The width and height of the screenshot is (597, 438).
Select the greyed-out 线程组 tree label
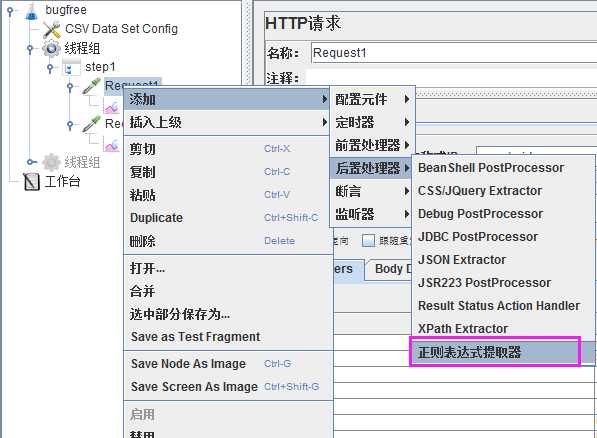[x=82, y=162]
